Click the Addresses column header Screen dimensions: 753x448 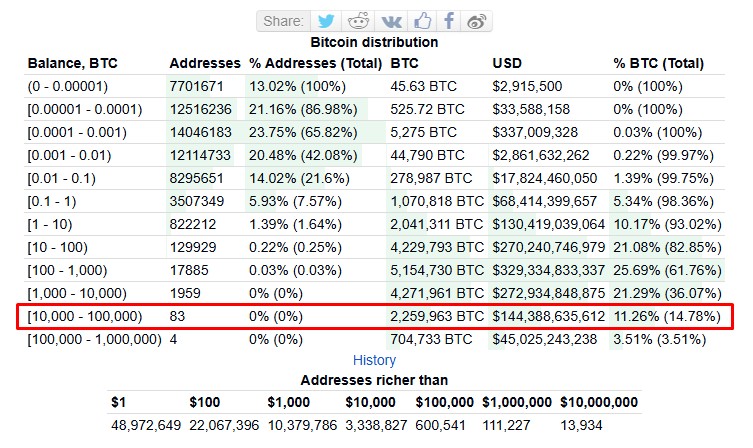[205, 63]
